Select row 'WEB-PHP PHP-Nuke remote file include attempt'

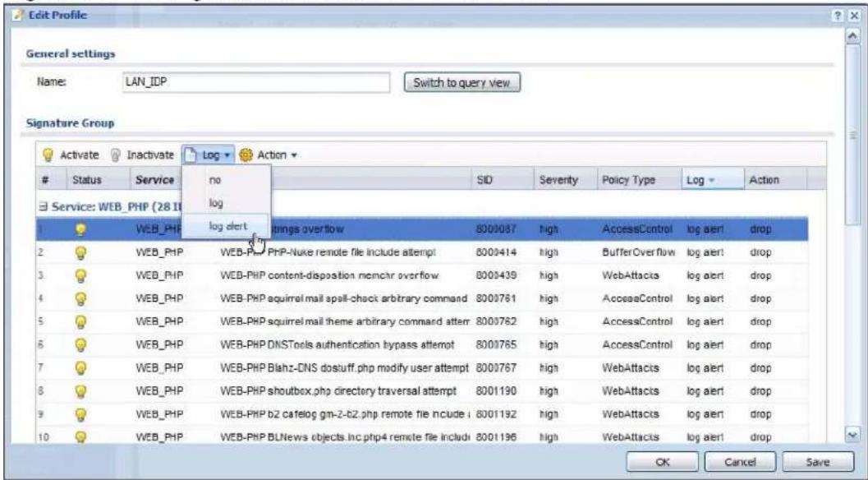[422, 253]
